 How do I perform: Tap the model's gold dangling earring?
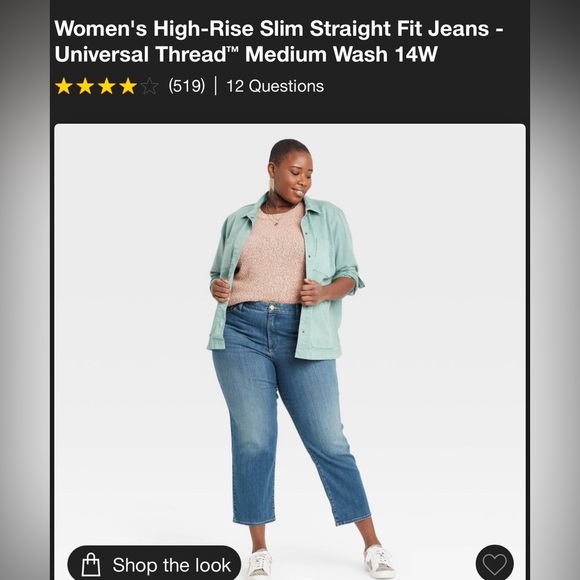[273, 185]
